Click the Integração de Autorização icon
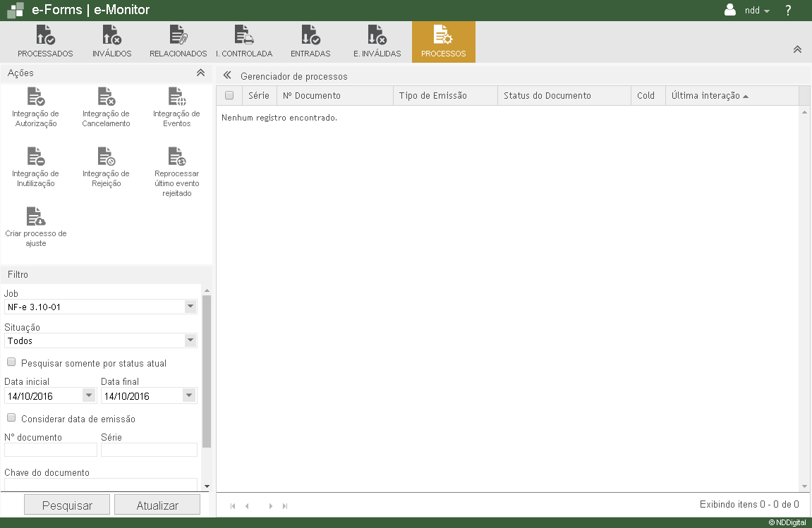 click(x=35, y=97)
